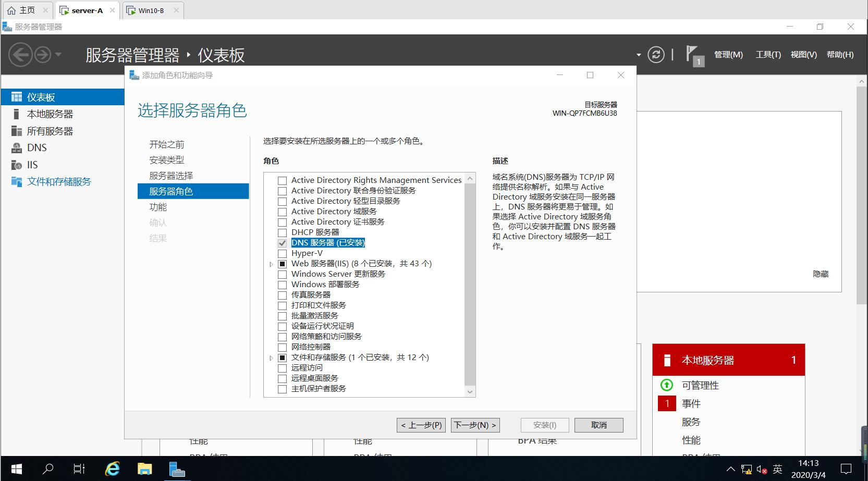
Task: Open the DNS section in the sidebar
Action: click(x=36, y=147)
